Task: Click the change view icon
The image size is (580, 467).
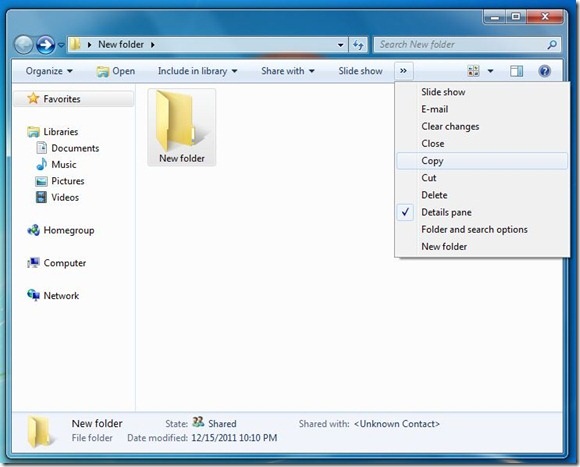Action: [x=473, y=71]
